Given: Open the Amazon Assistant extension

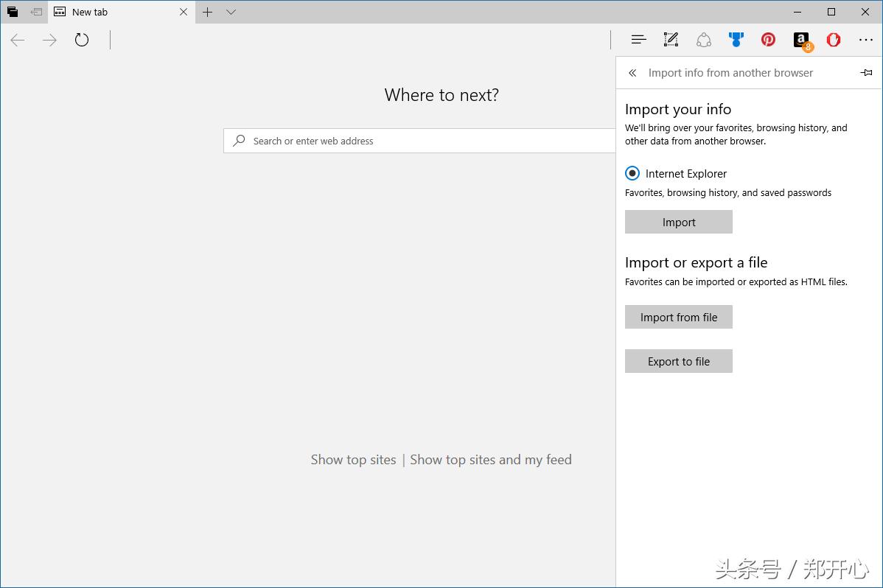Looking at the screenshot, I should 800,39.
